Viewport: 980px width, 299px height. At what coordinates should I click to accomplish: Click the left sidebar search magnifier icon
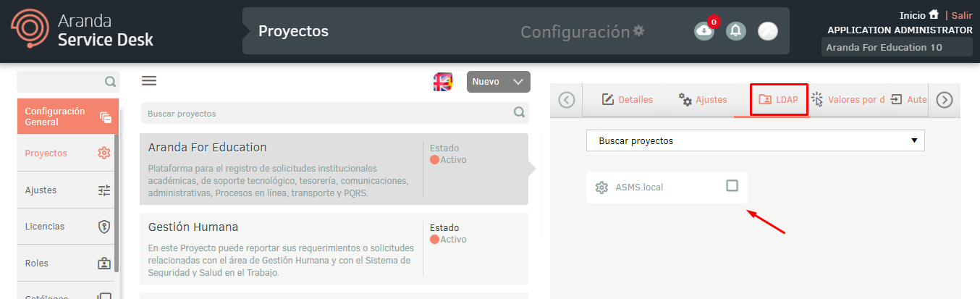(x=110, y=82)
